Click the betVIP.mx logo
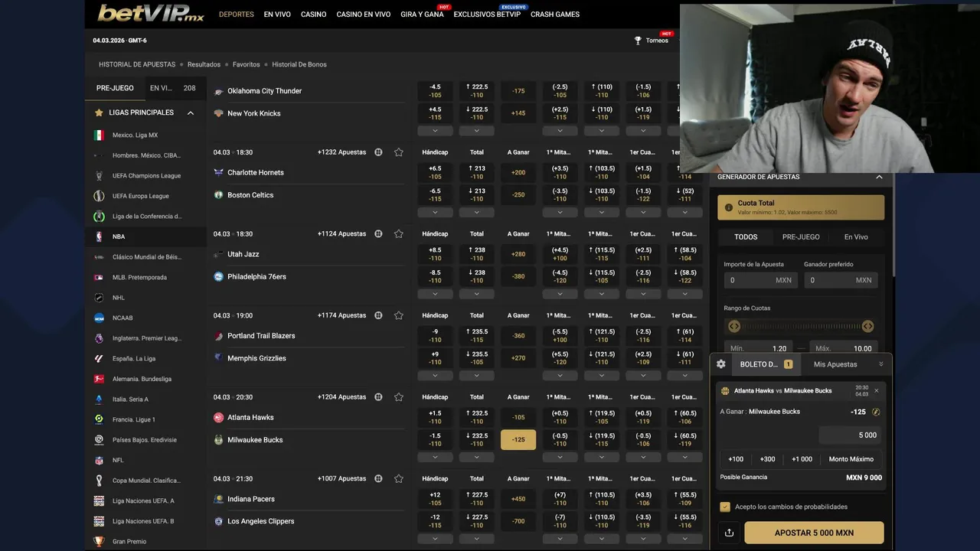Screen dimensions: 980x551 [151, 13]
